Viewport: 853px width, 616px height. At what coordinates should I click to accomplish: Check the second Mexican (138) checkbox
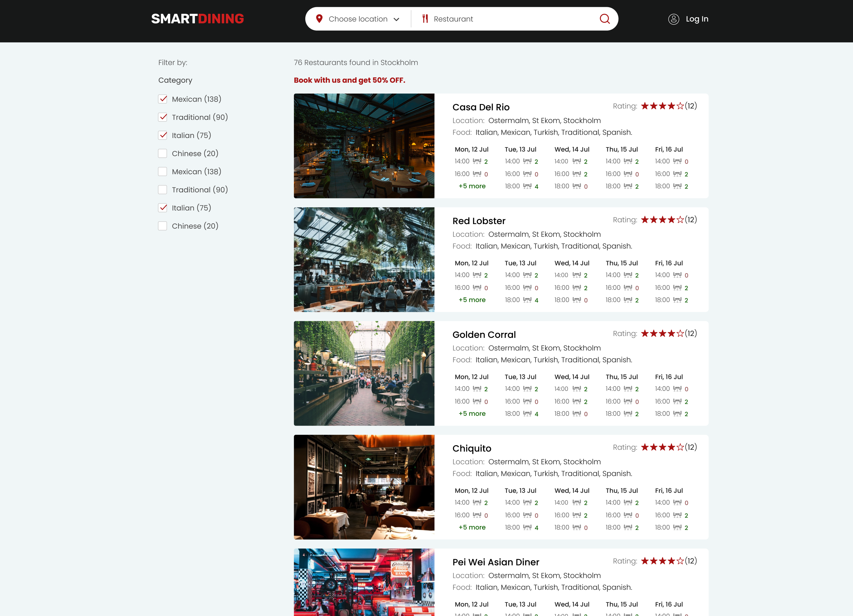(x=163, y=171)
